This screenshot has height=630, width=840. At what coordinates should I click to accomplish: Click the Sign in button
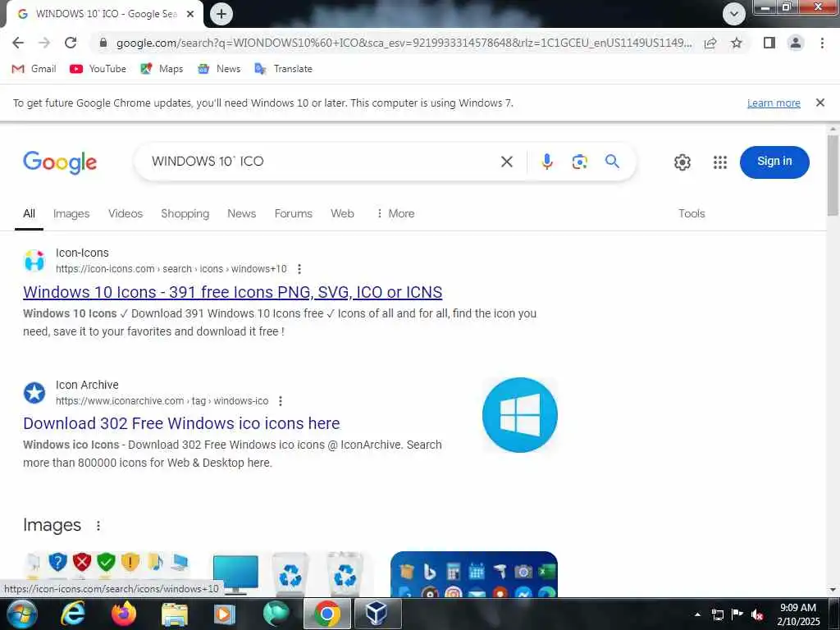tap(774, 162)
